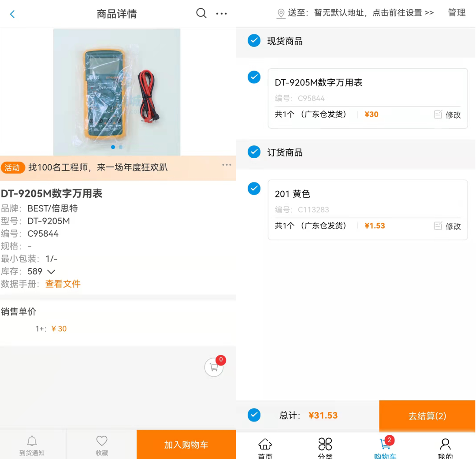The image size is (476, 459).
Task: Tap the bell icon for arrival notification
Action: point(32,441)
